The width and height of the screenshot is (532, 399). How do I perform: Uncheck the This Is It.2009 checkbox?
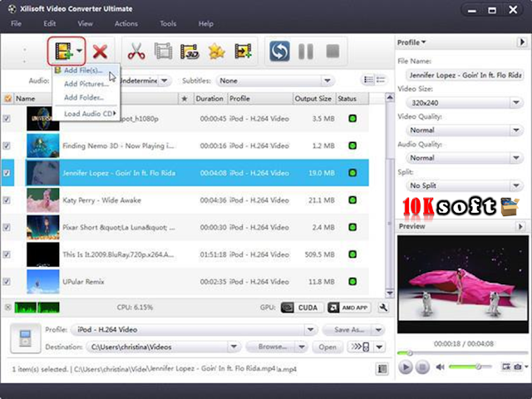[x=7, y=254]
